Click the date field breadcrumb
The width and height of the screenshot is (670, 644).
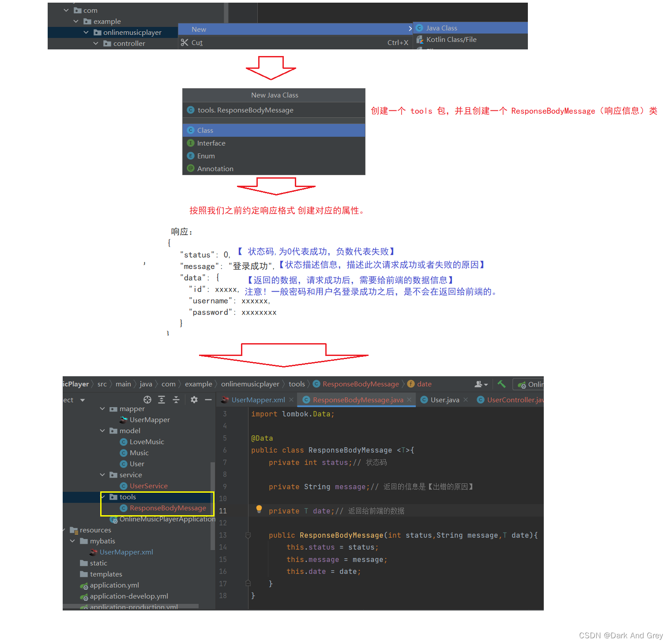[x=419, y=384]
